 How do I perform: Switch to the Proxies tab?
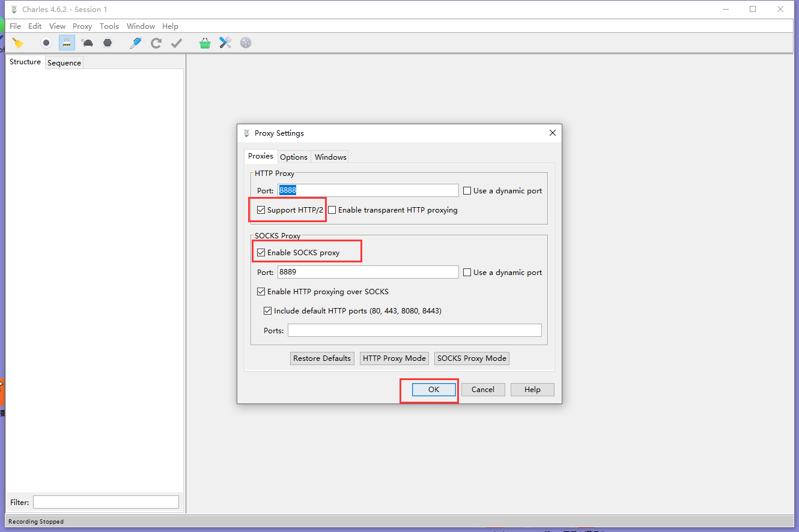(261, 156)
